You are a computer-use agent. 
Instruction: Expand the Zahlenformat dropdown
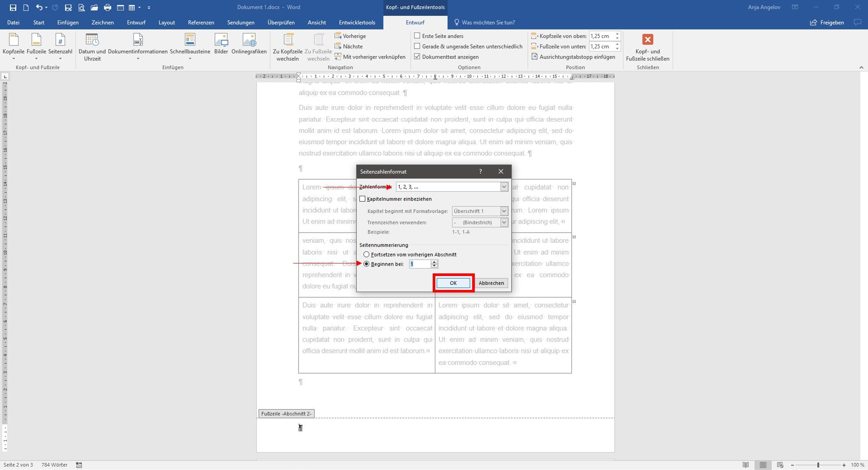tap(504, 187)
